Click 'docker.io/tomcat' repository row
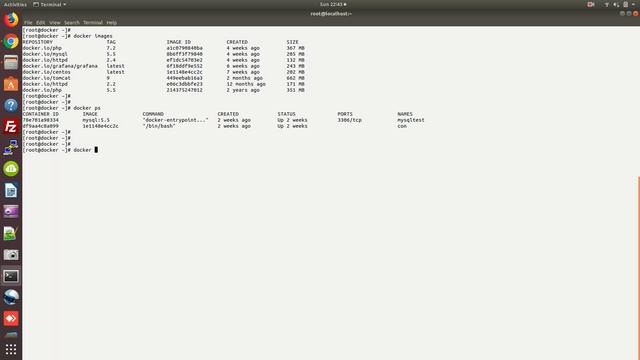This screenshot has height=360, width=640. [47, 78]
